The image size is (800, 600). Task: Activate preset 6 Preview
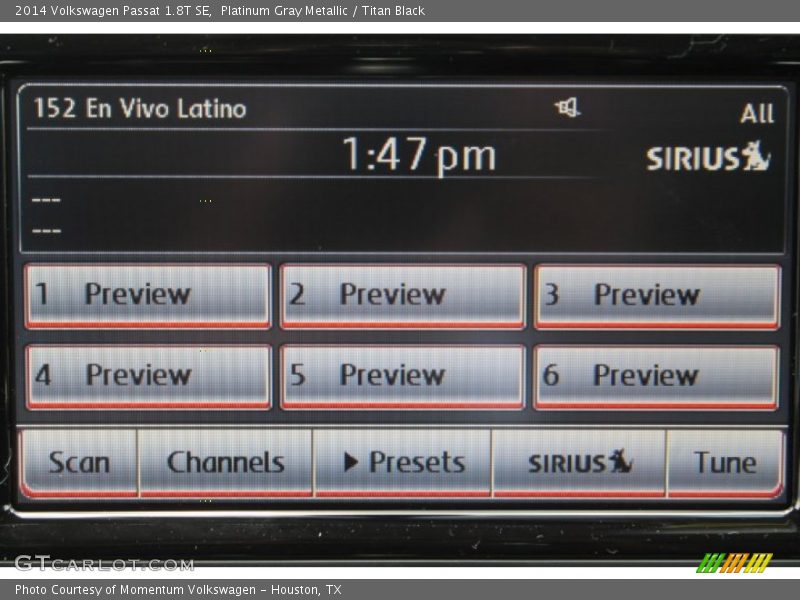click(657, 376)
